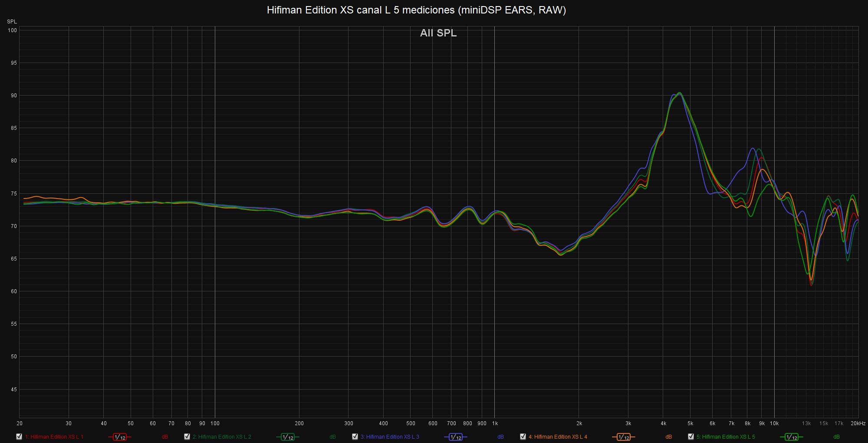Image resolution: width=868 pixels, height=443 pixels.
Task: Click the orange dB readout for trace 4
Action: point(669,437)
